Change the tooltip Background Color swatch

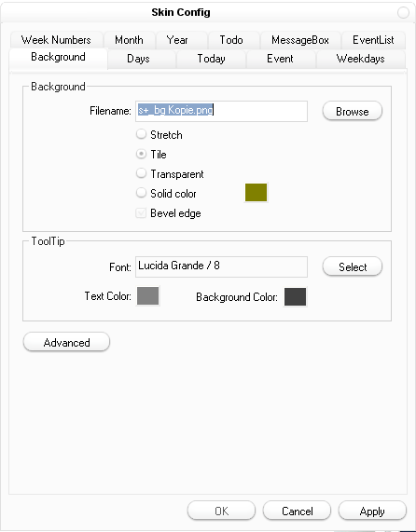click(x=295, y=296)
